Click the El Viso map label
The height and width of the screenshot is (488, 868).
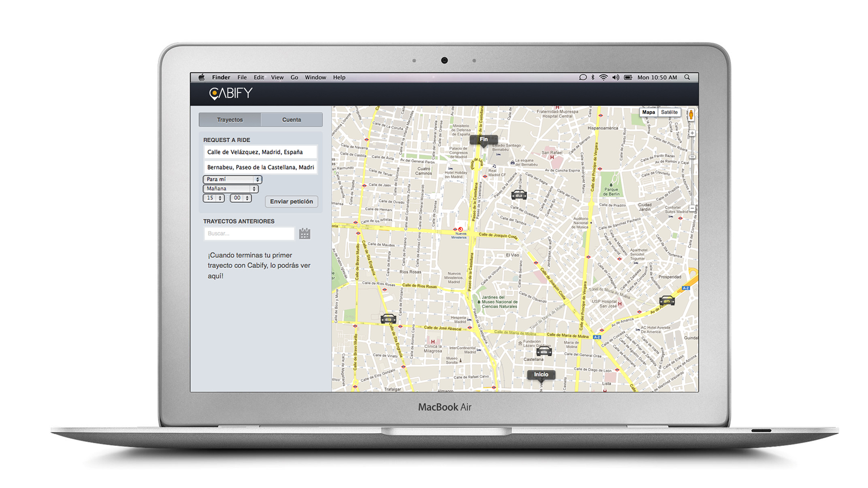[512, 255]
